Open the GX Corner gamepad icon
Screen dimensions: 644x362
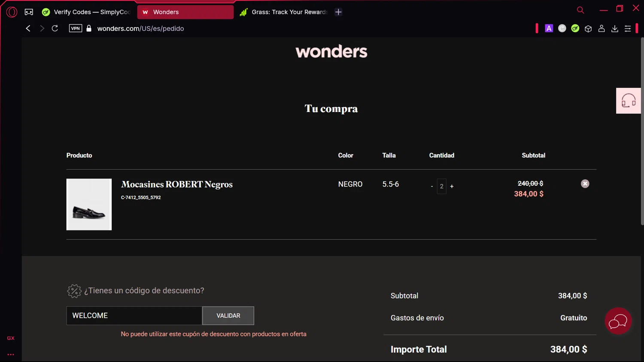29,12
